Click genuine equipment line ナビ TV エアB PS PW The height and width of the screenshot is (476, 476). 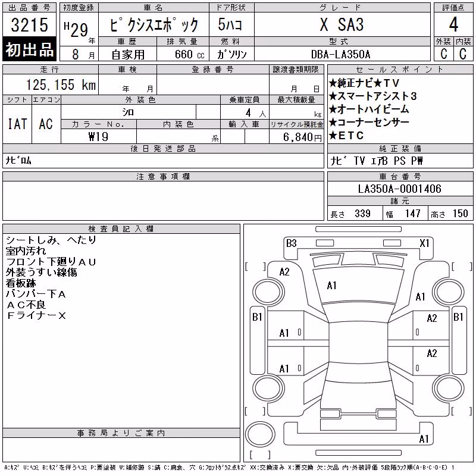point(377,161)
